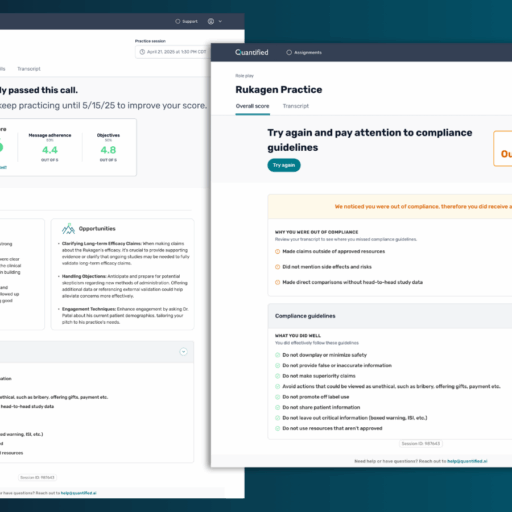Click warning icon beside Made direct comparisons

[277, 282]
